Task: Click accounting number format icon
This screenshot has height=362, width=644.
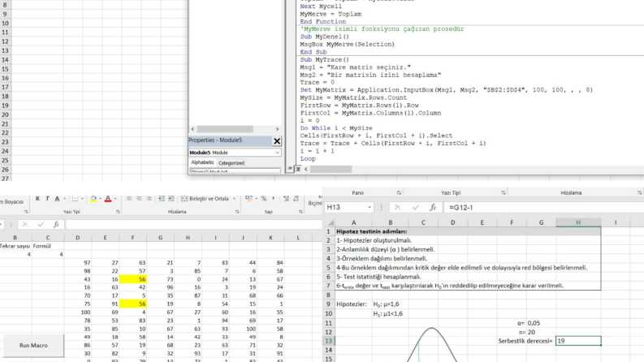Action: [x=249, y=199]
